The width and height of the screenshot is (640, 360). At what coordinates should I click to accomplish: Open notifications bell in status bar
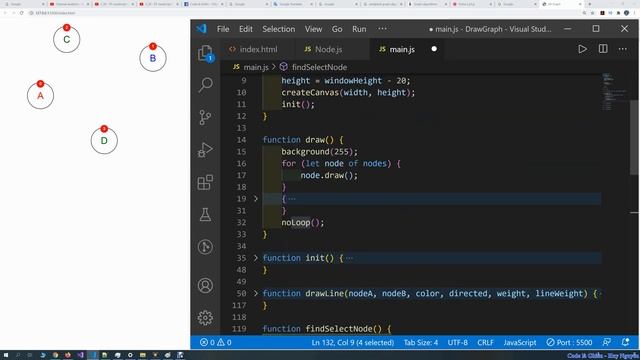625,342
